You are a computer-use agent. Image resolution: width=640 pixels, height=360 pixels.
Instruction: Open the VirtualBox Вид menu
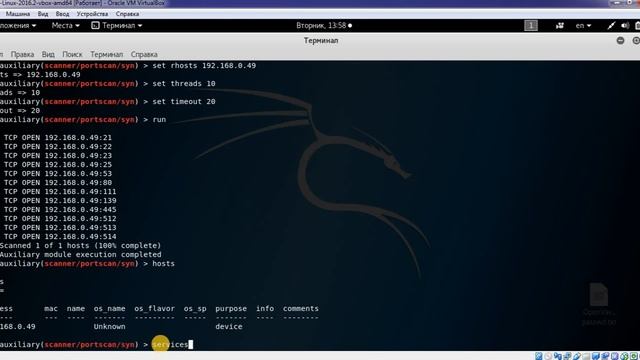pyautogui.click(x=43, y=14)
